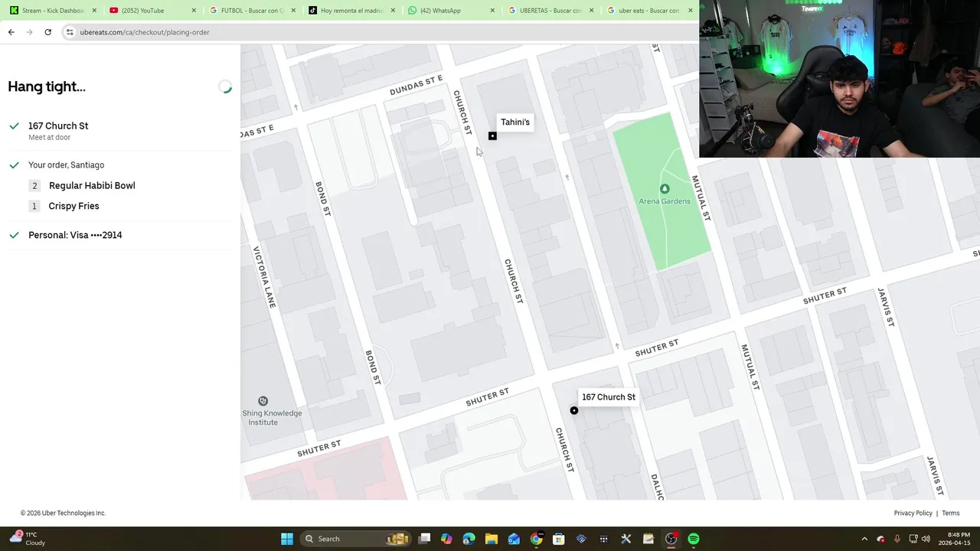Click the loading spinner near Hang tight
This screenshot has height=551, width=980.
pyautogui.click(x=224, y=87)
